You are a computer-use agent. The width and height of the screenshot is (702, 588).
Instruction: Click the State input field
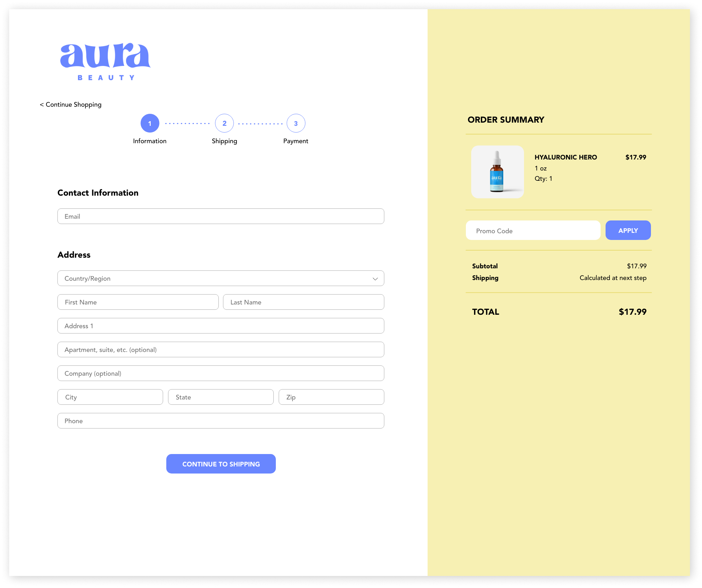[x=221, y=397]
